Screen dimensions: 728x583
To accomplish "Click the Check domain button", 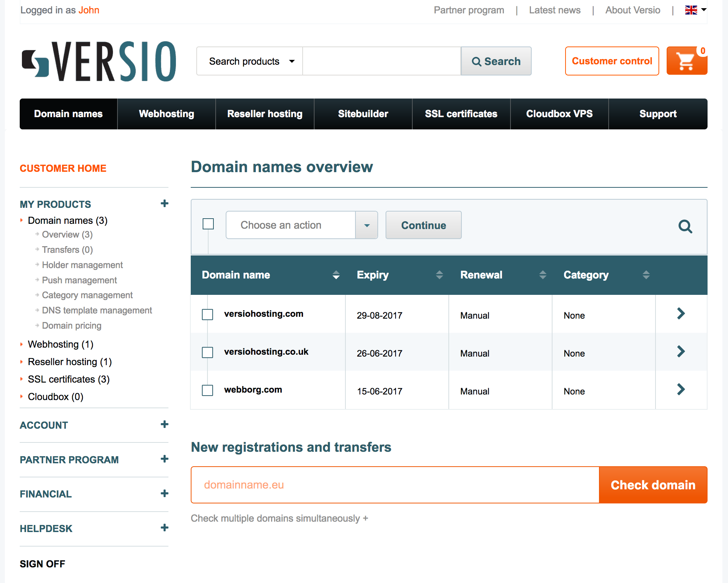I will (x=653, y=485).
